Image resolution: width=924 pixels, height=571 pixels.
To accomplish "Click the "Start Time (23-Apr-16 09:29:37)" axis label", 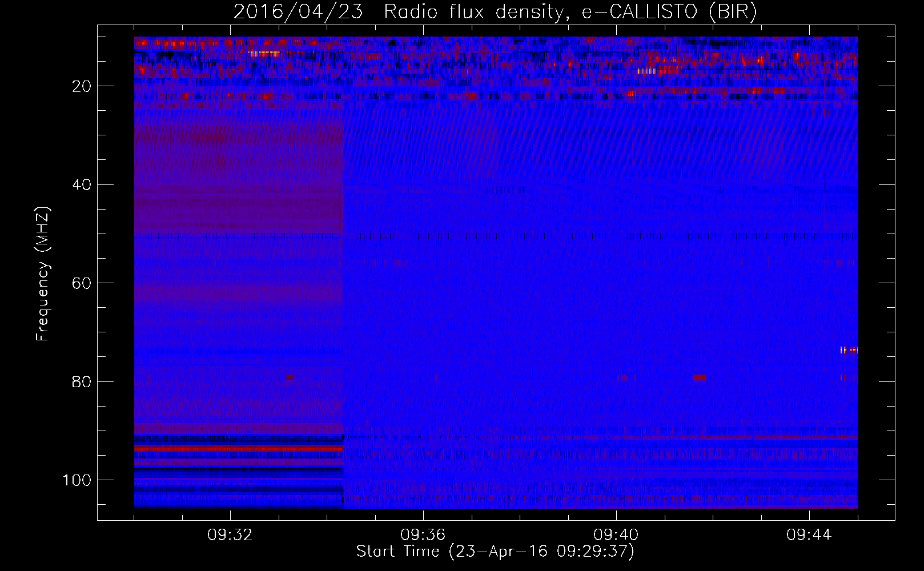I will tap(495, 552).
